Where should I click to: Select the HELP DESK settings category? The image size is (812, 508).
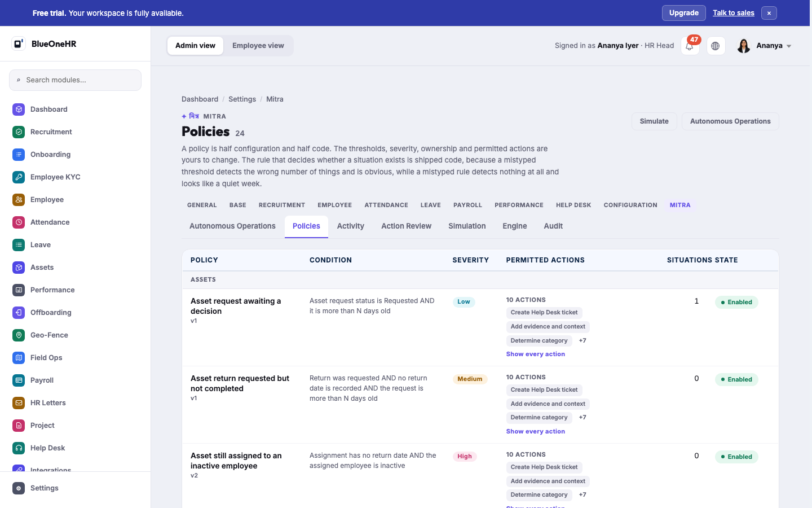(x=573, y=205)
